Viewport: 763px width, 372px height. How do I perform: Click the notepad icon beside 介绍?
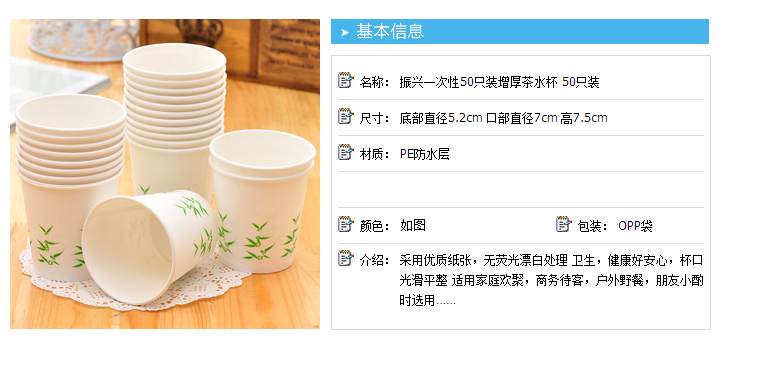point(345,258)
